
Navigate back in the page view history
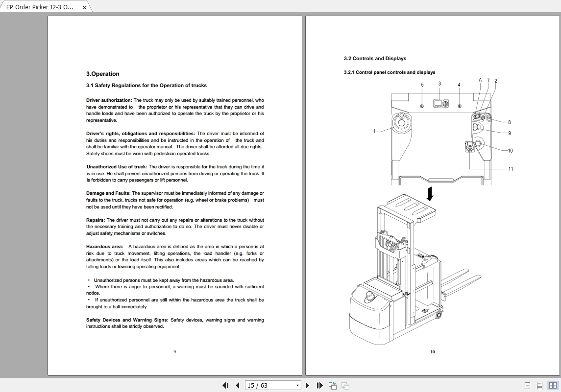tap(332, 386)
